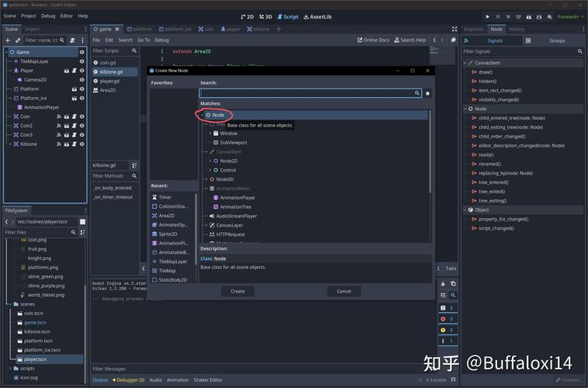Click the favorite star icon in Create New Node

(427, 93)
